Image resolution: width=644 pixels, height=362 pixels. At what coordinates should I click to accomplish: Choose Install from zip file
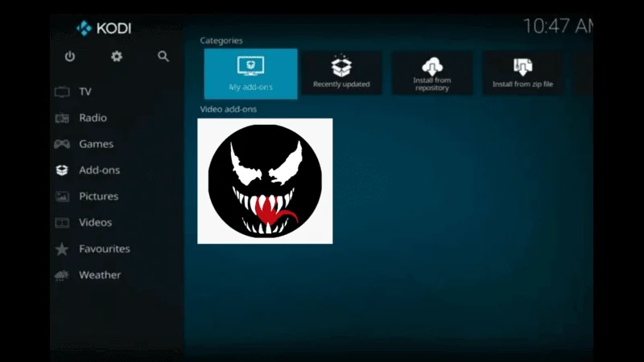point(522,73)
